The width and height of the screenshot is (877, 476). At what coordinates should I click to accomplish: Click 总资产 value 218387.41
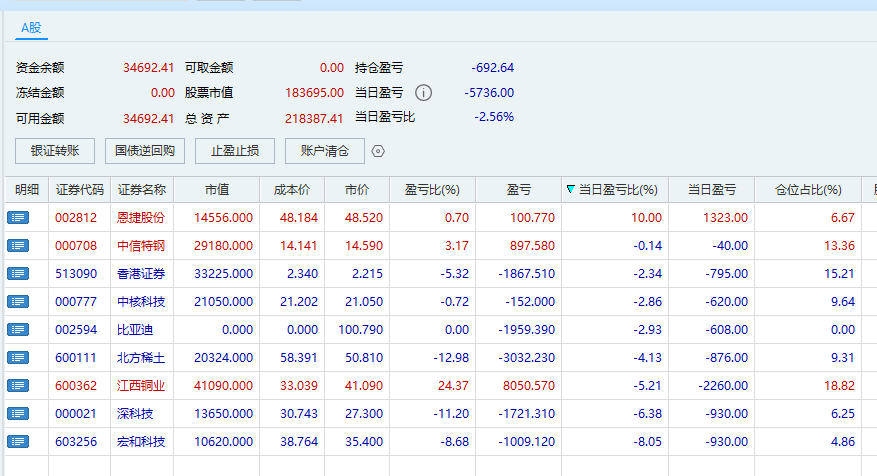click(x=314, y=119)
